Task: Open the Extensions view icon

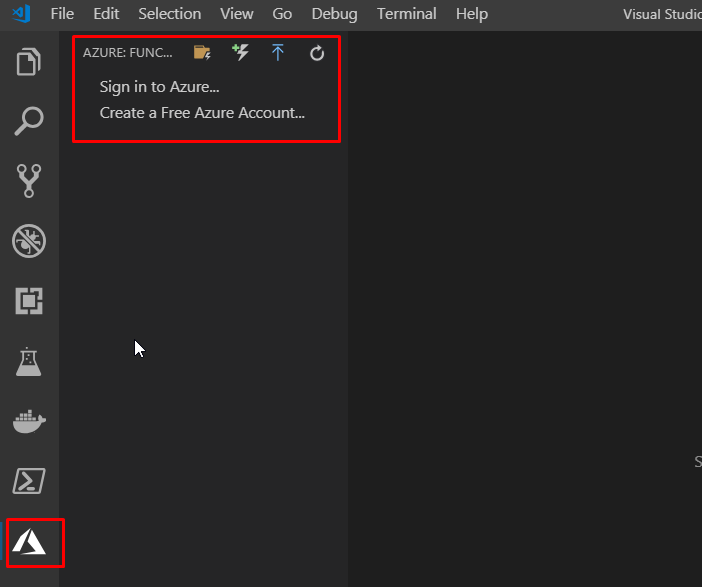Action: pyautogui.click(x=29, y=301)
